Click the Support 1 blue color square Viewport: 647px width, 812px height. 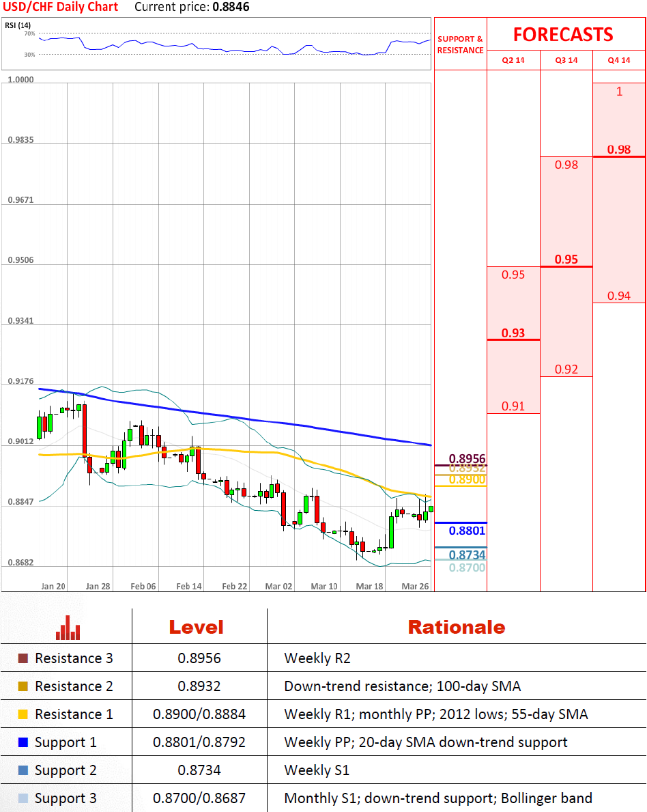[x=23, y=742]
